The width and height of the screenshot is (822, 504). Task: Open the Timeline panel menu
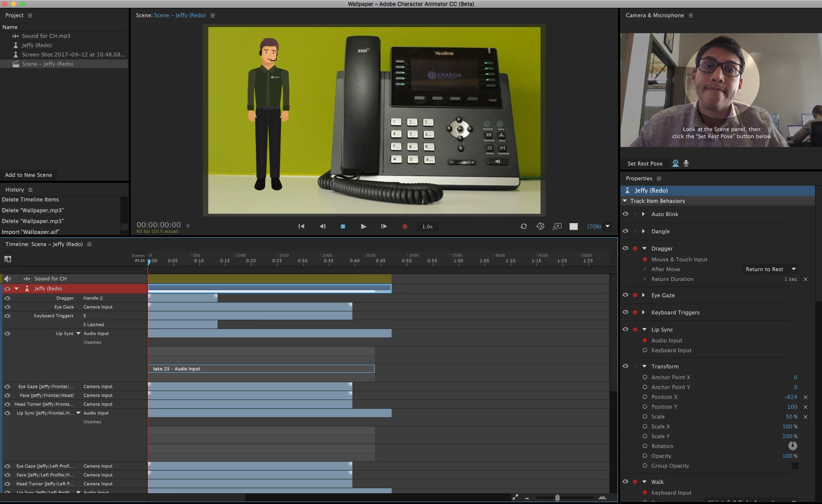tap(90, 245)
